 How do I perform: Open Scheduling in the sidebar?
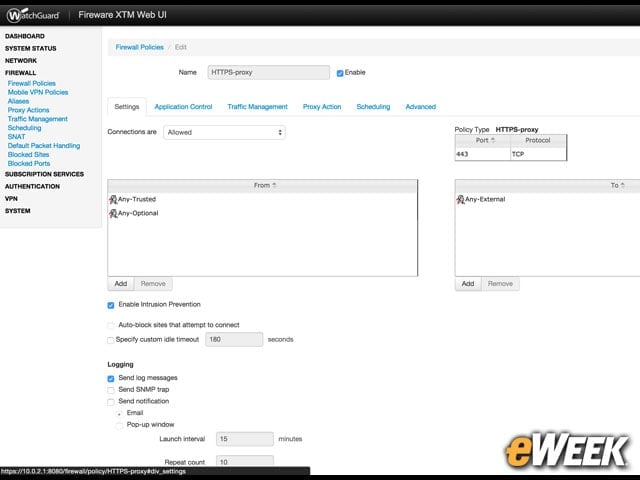pos(24,128)
